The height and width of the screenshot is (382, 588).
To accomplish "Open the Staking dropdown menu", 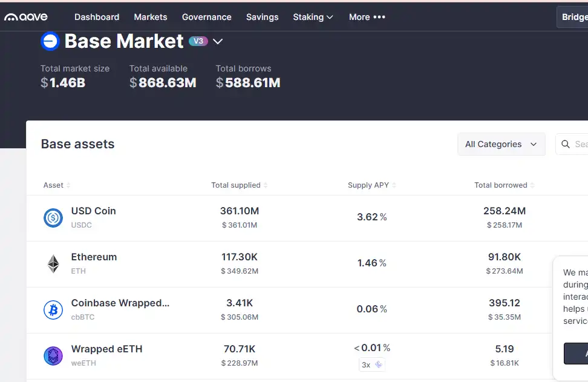I will point(313,17).
